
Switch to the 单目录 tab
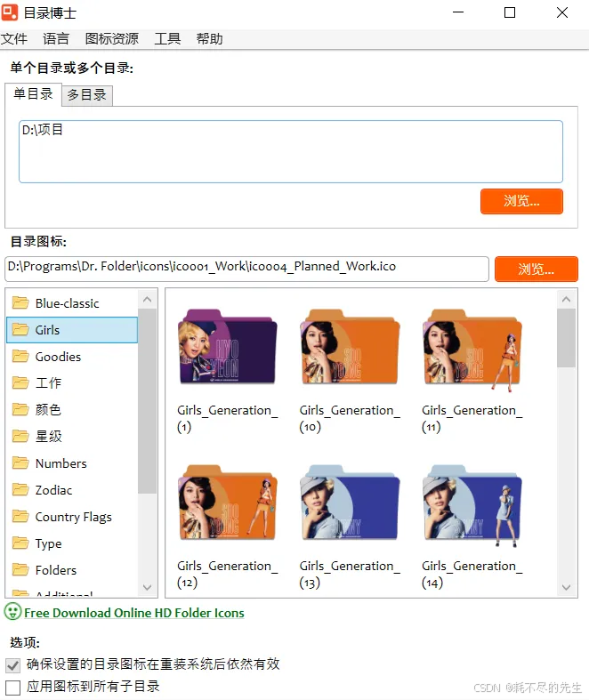click(33, 94)
